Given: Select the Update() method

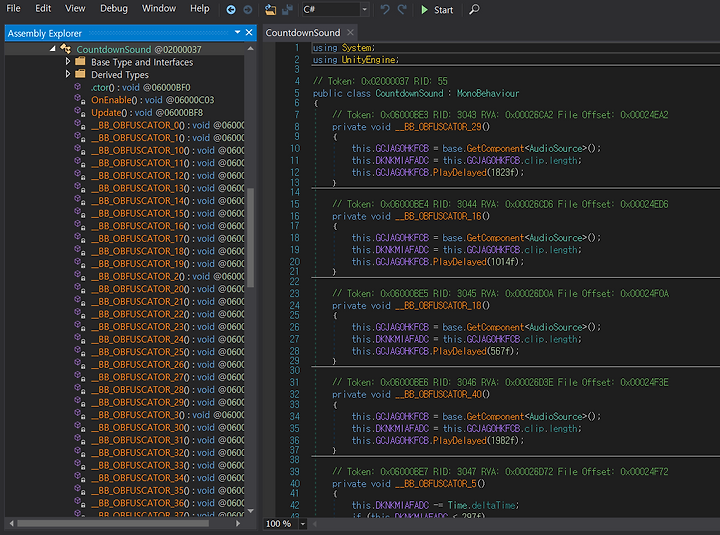Looking at the screenshot, I should coord(147,113).
